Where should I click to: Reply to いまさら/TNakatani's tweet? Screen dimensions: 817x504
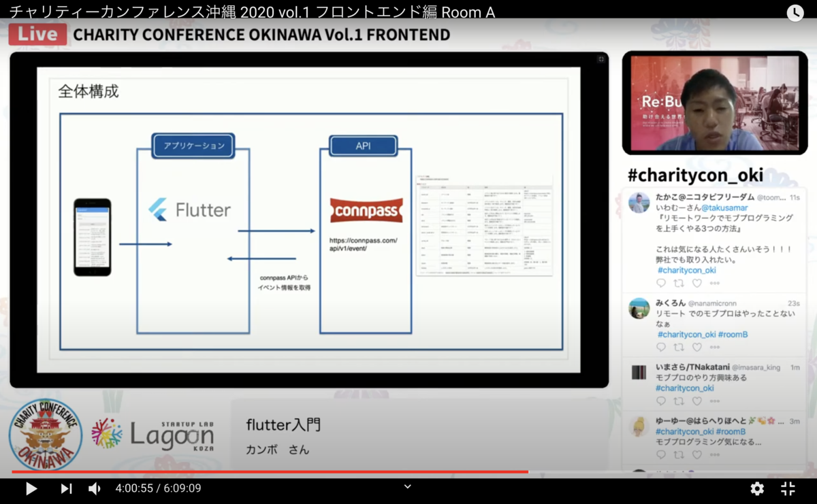click(661, 401)
